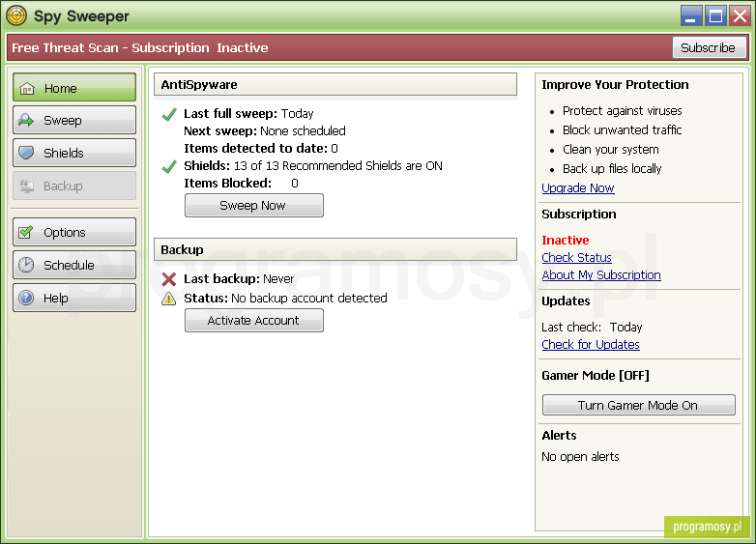Open the Schedule section

74,265
